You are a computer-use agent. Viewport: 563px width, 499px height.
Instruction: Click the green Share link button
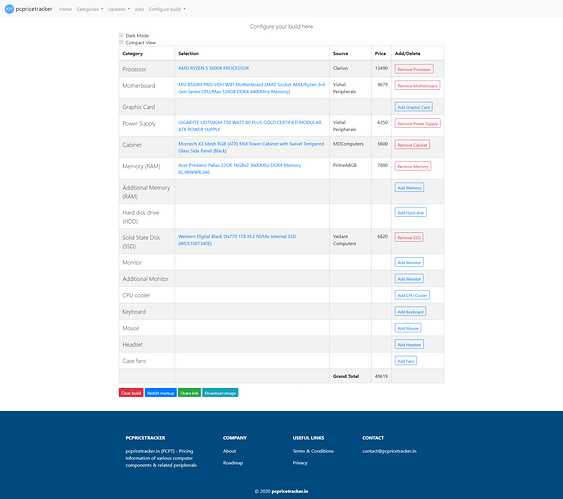189,393
